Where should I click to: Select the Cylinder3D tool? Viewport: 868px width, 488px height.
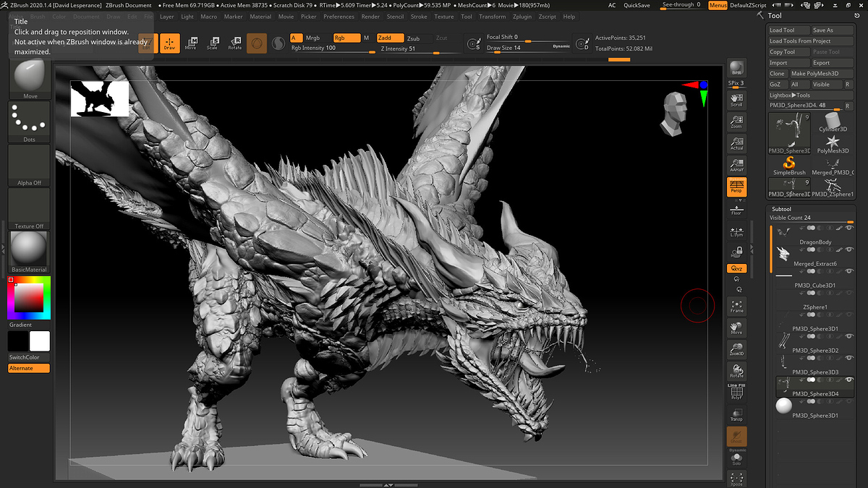click(833, 121)
